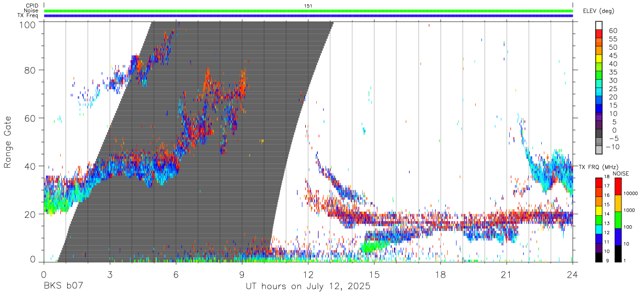
Task: Click the x-axis tick label 12
Action: 308,274
